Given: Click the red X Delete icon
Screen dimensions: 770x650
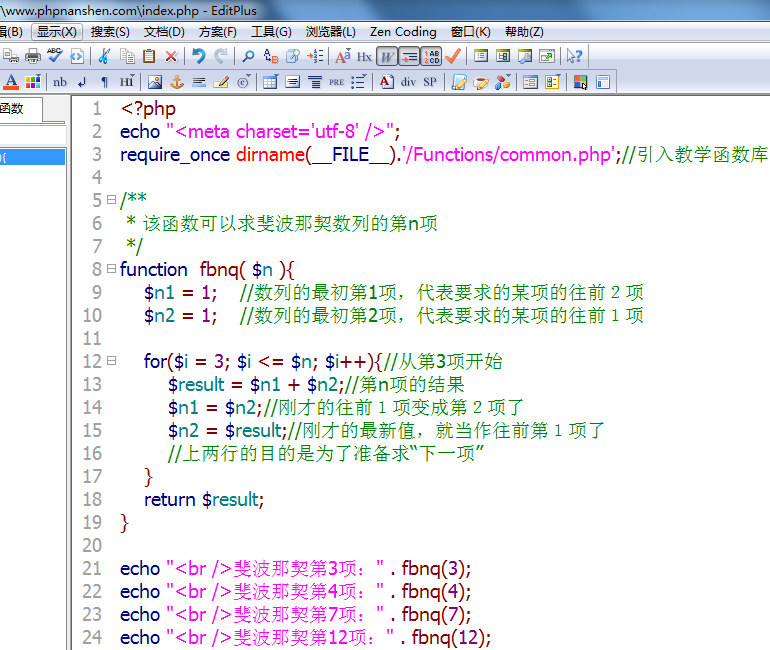Looking at the screenshot, I should point(171,56).
